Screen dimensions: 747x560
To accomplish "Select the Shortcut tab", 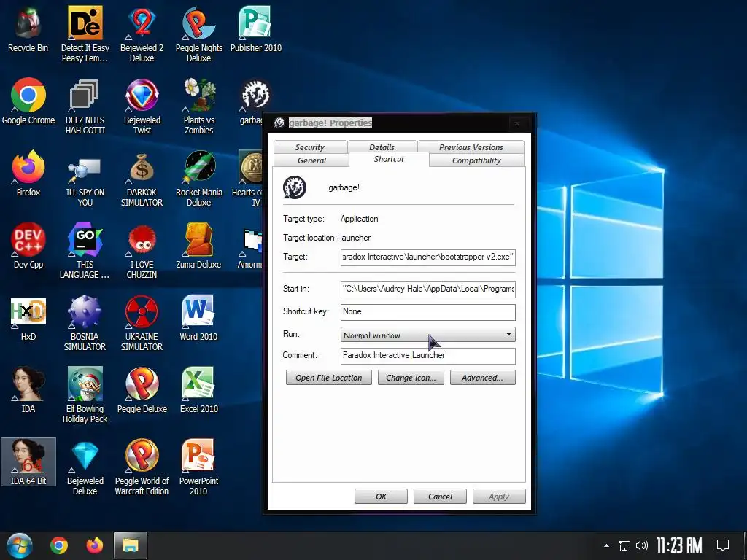I will (x=390, y=159).
